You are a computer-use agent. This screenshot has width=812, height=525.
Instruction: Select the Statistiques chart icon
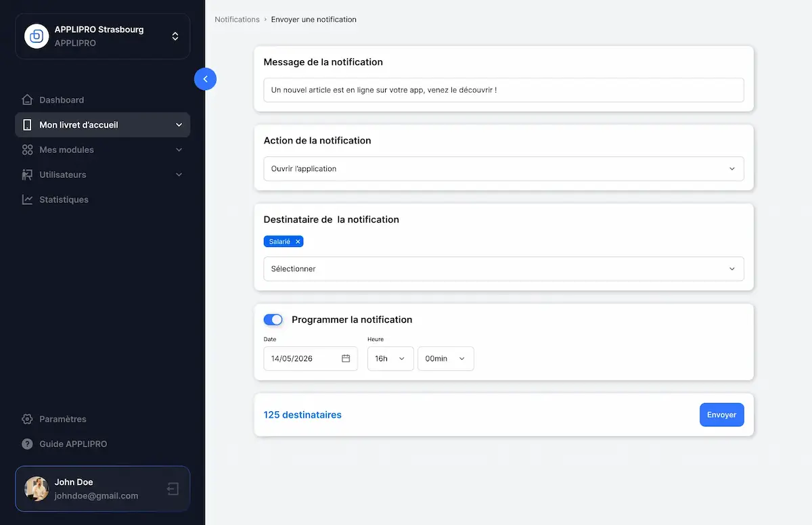point(28,200)
